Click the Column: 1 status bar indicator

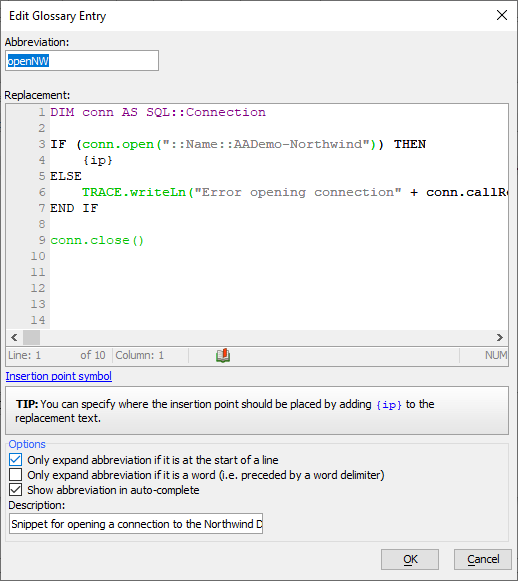click(x=139, y=355)
